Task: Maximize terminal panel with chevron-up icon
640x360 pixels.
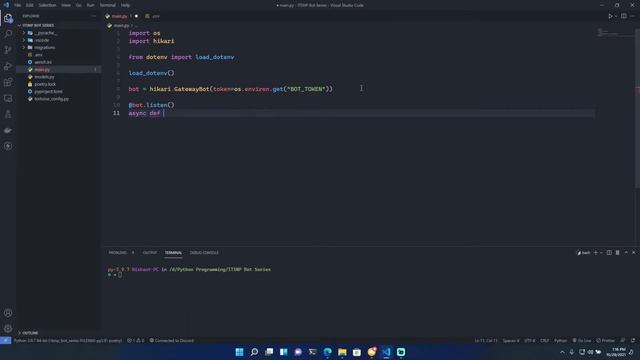Action: [626, 253]
